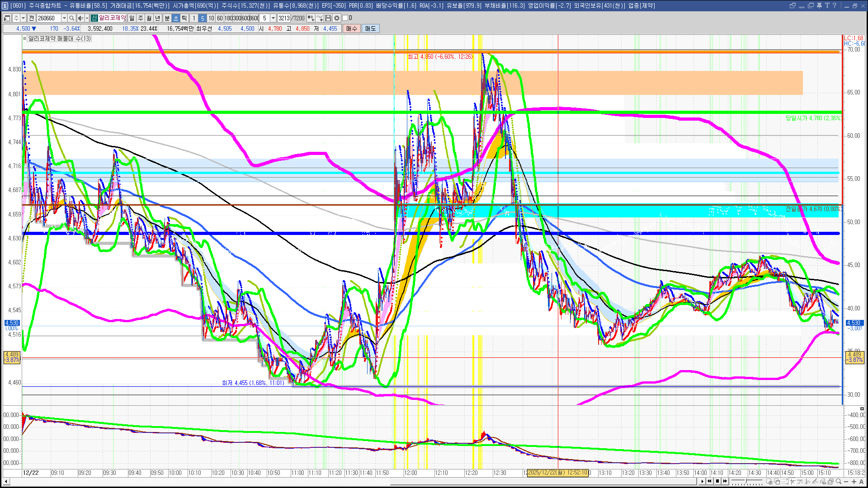
Task: Toggle the D checkbox in toolbar
Action: coord(345,18)
